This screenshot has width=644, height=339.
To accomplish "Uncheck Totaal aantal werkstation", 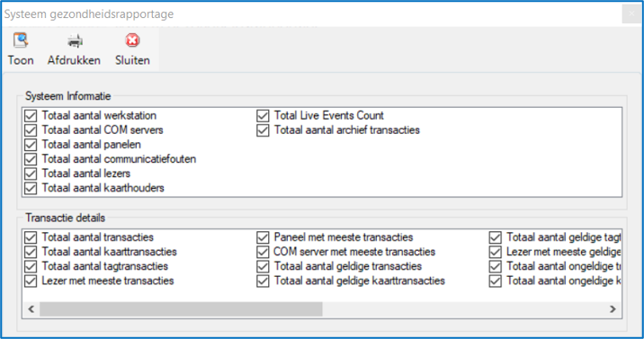I will tap(31, 116).
